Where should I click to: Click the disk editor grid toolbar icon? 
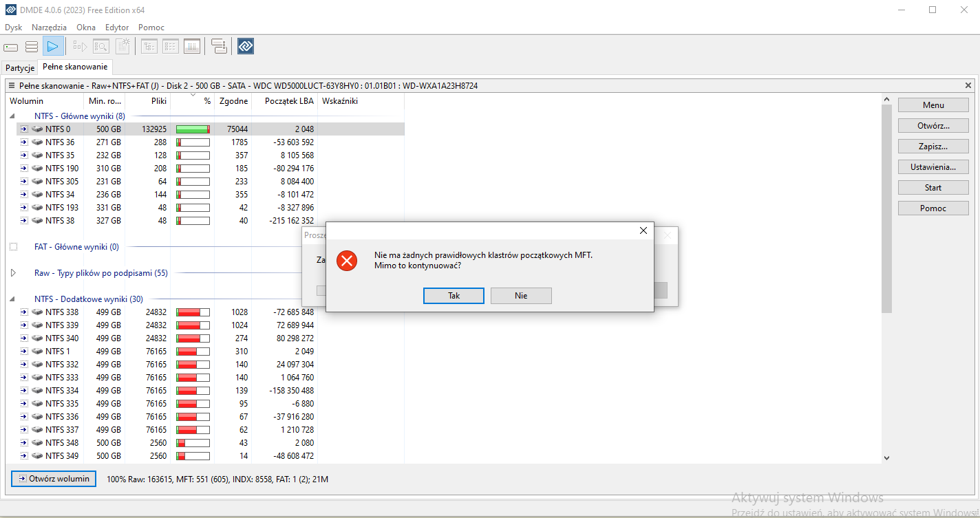pos(192,47)
